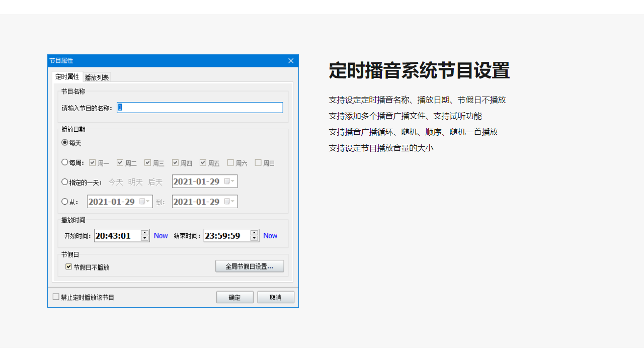
Task: Enable 禁止定时播放该节目 checkbox
Action: point(56,297)
